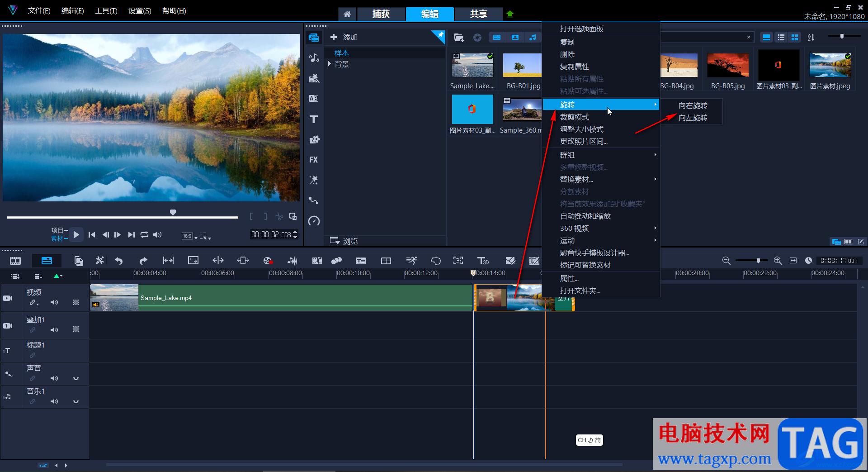The height and width of the screenshot is (472, 868).
Task: Click the 样本 library folder
Action: 341,53
